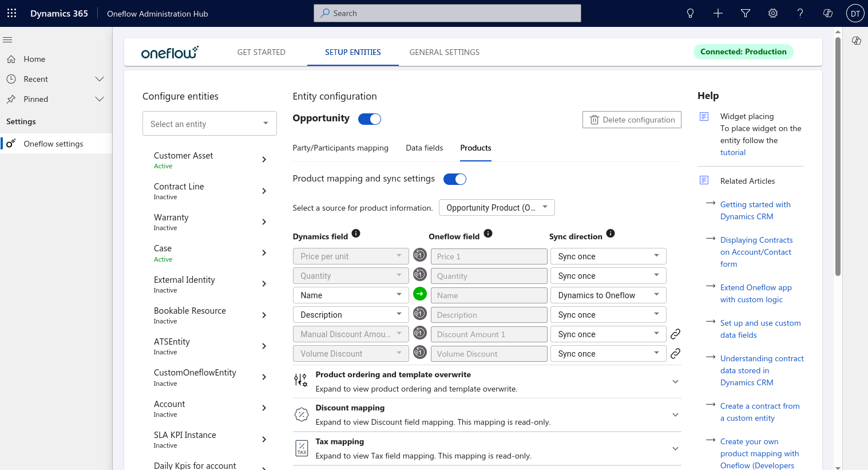Expand Product ordering and template overwrite section
868x470 pixels.
click(x=487, y=382)
